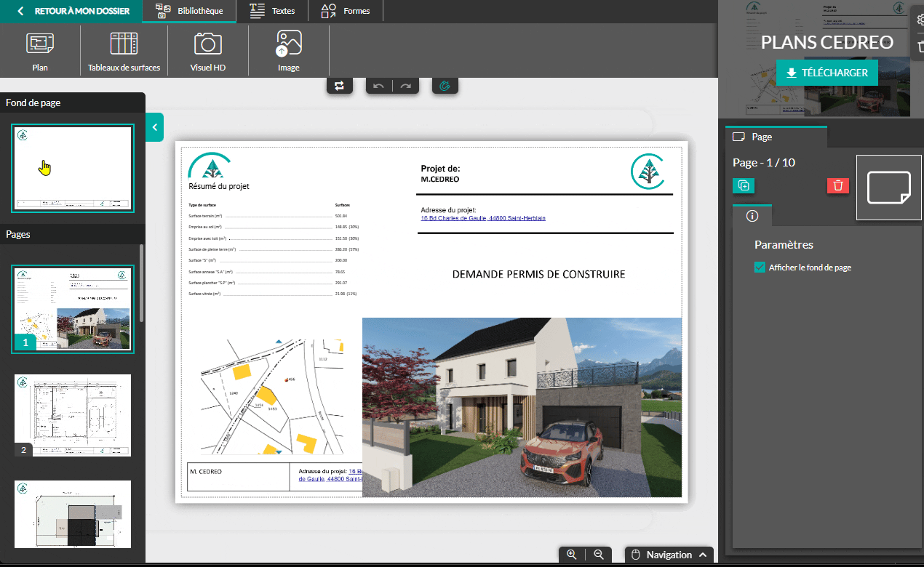Select page 2 thumbnail
Image resolution: width=924 pixels, height=567 pixels.
[73, 415]
